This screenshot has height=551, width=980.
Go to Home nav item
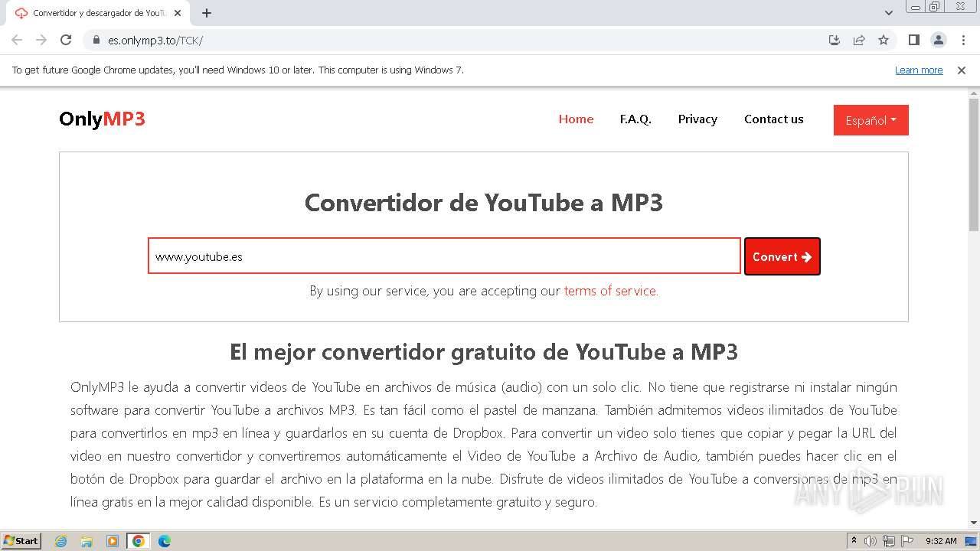(576, 119)
